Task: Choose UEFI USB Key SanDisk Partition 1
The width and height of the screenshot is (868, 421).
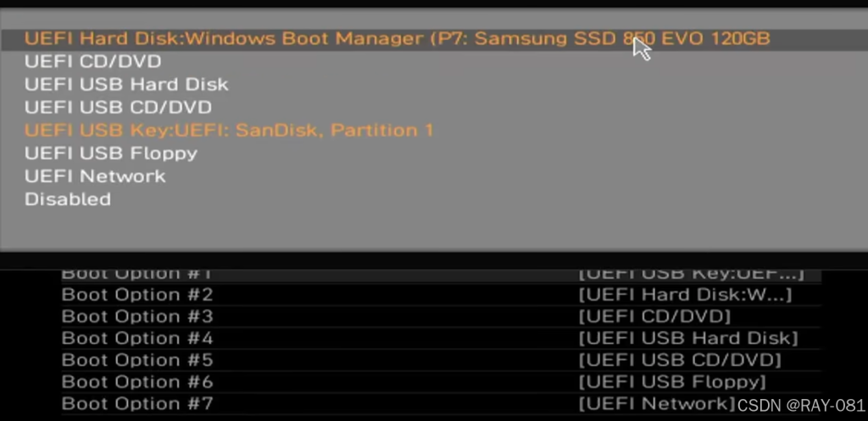Action: [229, 130]
